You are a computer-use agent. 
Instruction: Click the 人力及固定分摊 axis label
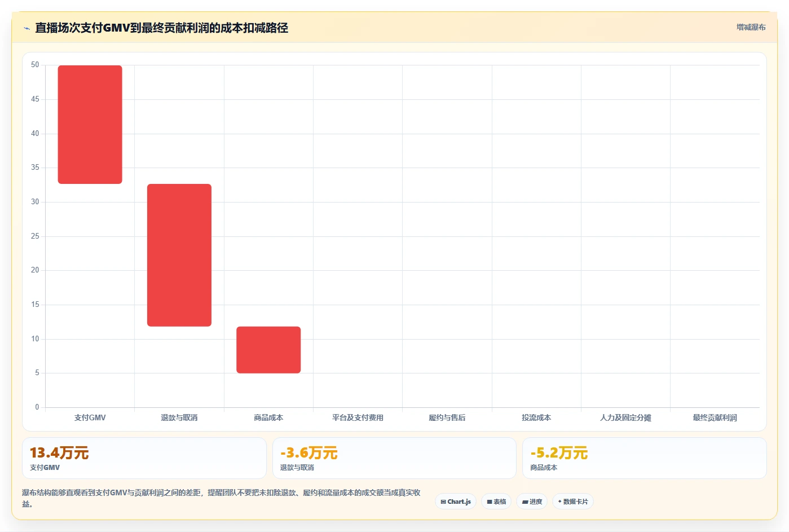pos(625,417)
